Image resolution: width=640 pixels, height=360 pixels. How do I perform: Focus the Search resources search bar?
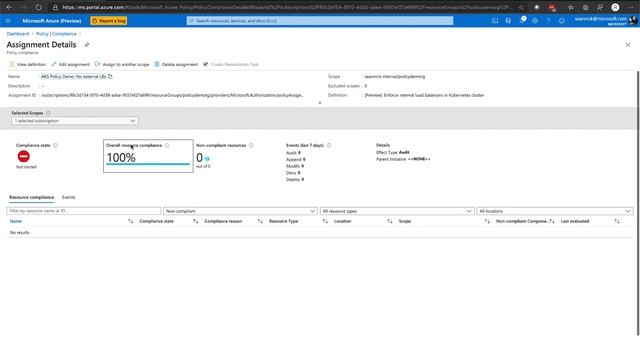click(320, 20)
